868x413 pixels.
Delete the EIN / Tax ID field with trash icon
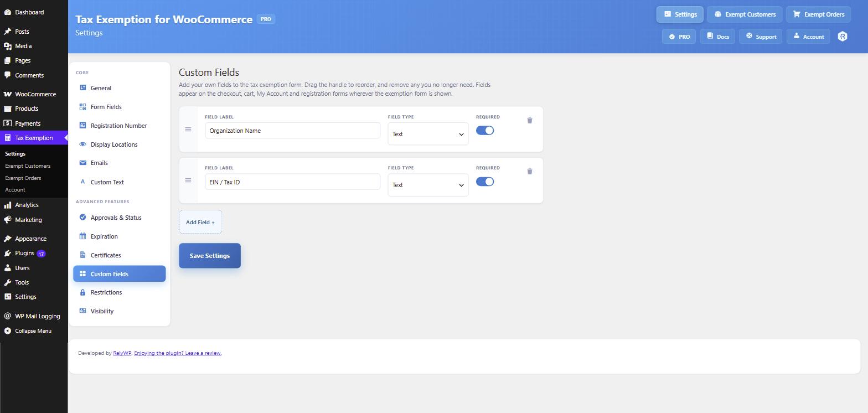pos(530,171)
